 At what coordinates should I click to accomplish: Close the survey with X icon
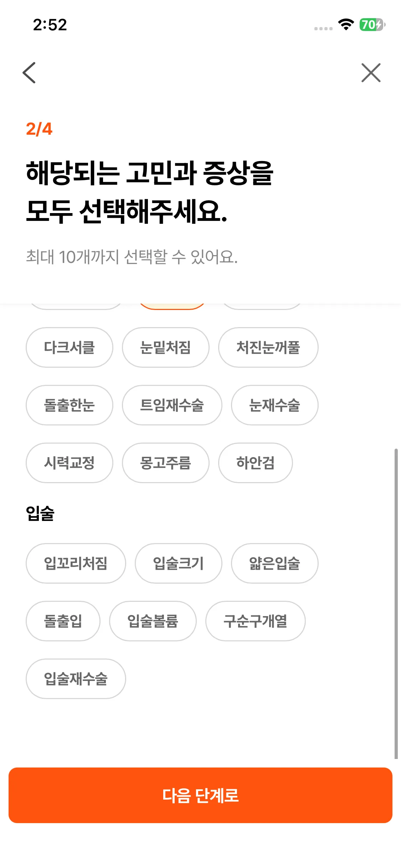[x=371, y=73]
